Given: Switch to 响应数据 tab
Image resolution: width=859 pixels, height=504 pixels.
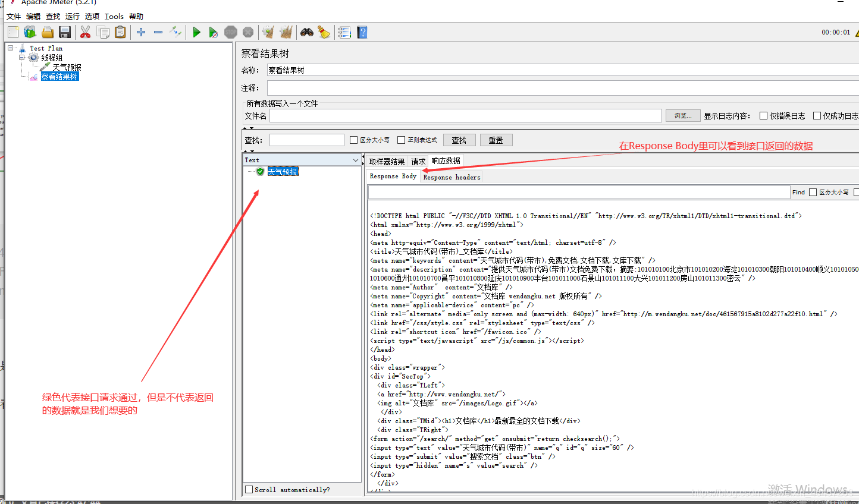Looking at the screenshot, I should coord(446,160).
